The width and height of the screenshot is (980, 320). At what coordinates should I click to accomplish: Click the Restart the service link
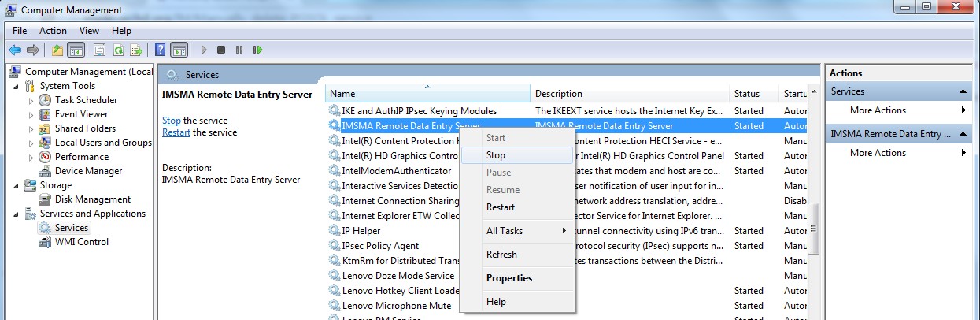click(x=176, y=132)
